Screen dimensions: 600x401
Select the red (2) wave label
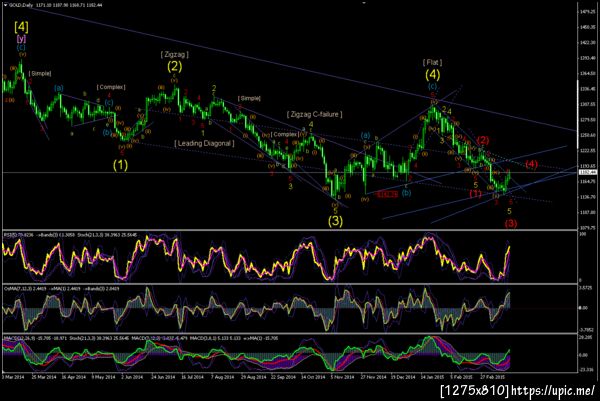pyautogui.click(x=483, y=140)
